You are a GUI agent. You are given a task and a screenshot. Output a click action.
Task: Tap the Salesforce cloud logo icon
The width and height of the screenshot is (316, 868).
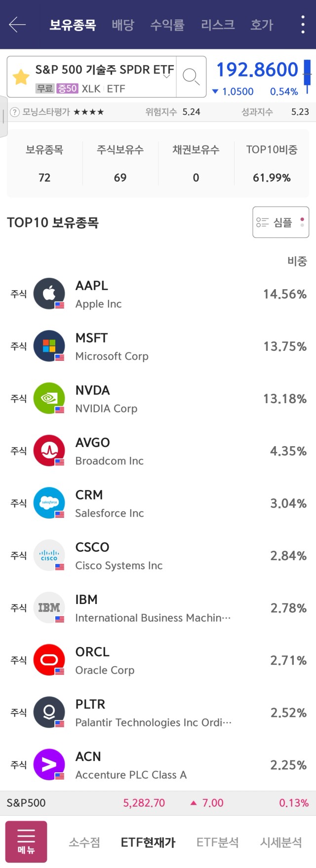point(49,503)
